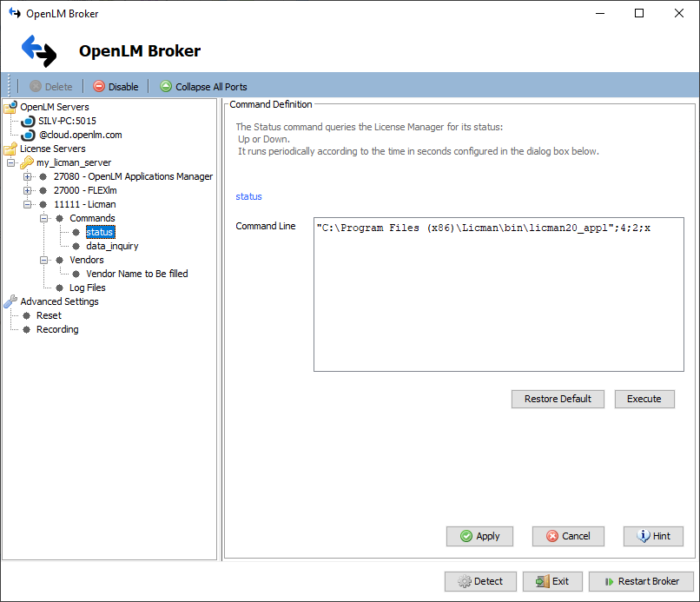Click the wrench icon for Advanced Settings
Viewport: 700px width, 602px height.
tap(10, 301)
